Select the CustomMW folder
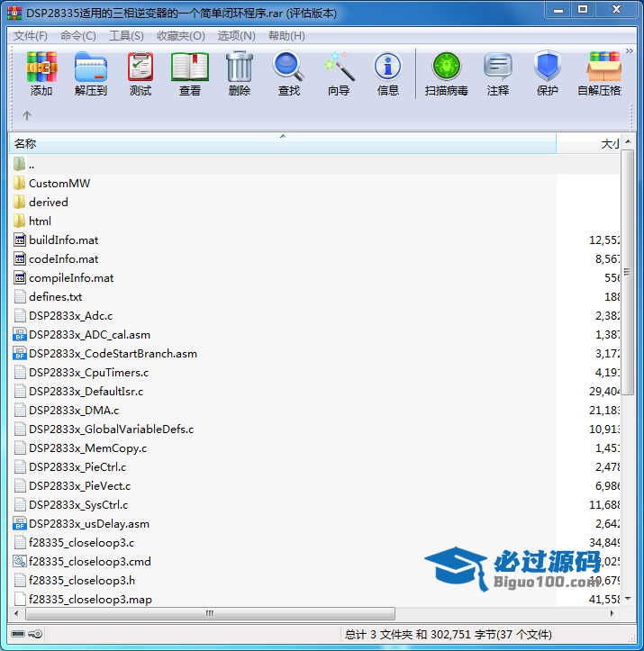 [x=59, y=183]
